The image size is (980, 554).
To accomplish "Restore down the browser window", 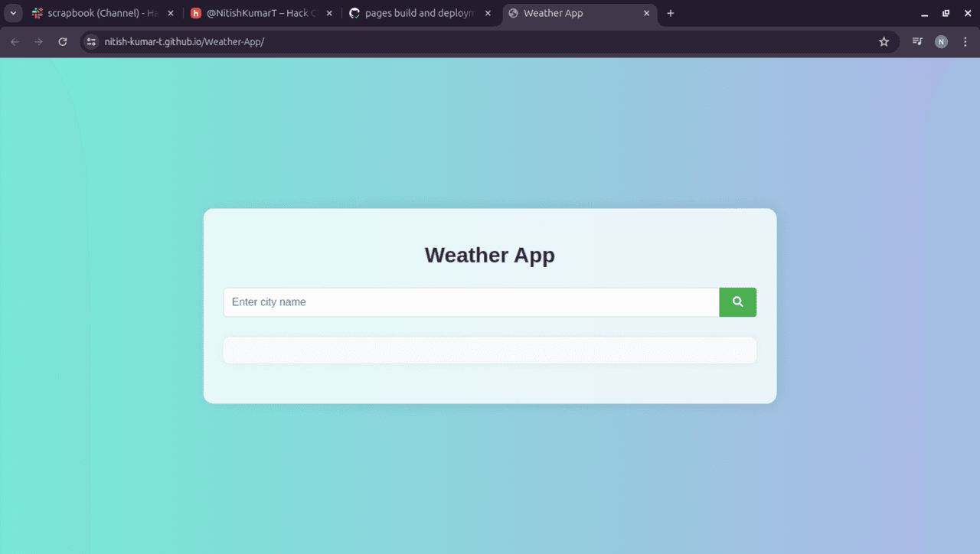I will [x=946, y=13].
